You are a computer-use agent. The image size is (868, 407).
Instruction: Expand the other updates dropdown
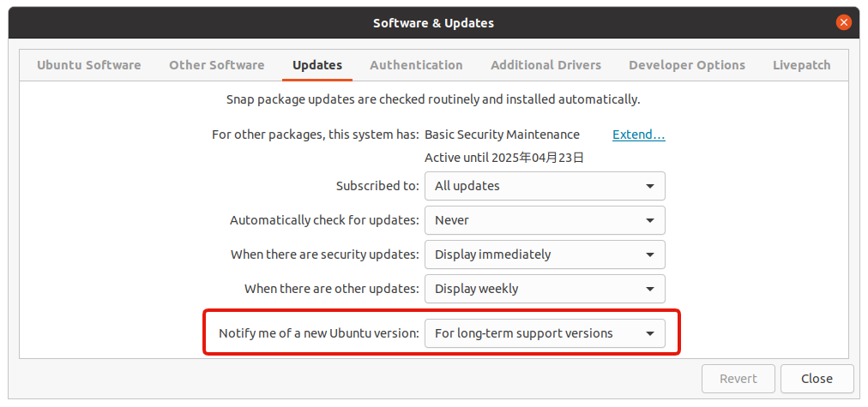pyautogui.click(x=545, y=289)
